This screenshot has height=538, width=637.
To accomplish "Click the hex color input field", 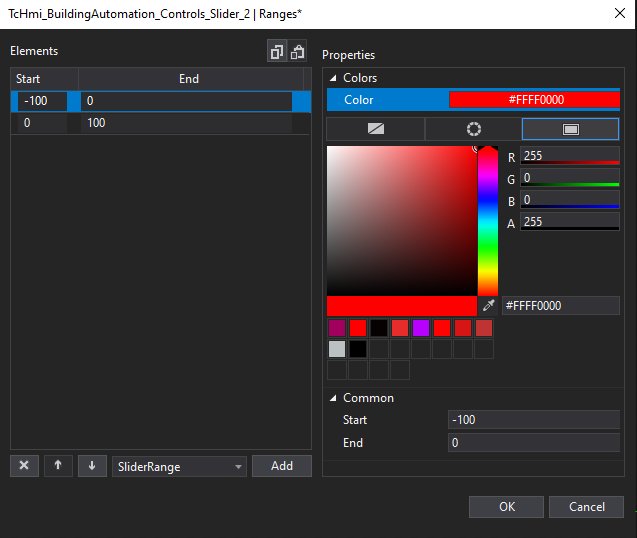I will [x=561, y=306].
